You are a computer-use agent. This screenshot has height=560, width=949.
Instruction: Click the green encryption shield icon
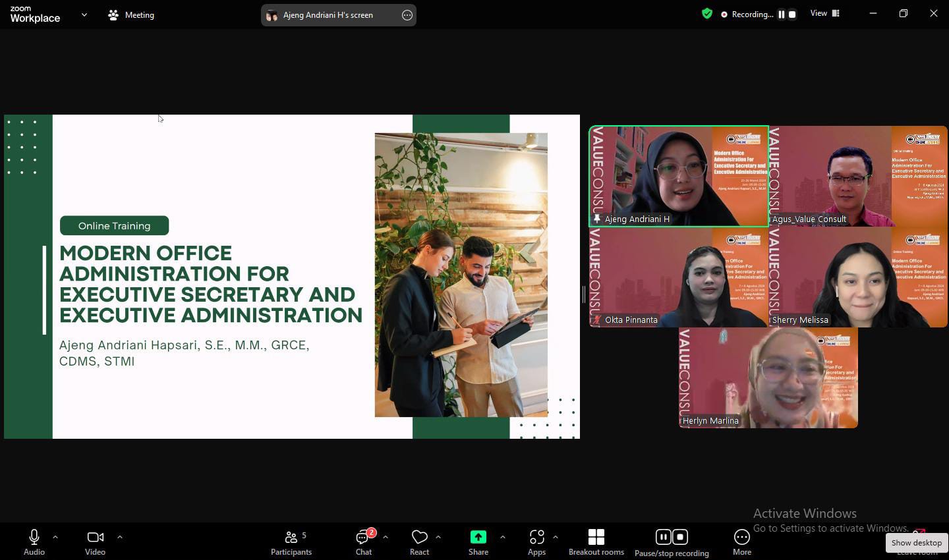[x=707, y=14]
